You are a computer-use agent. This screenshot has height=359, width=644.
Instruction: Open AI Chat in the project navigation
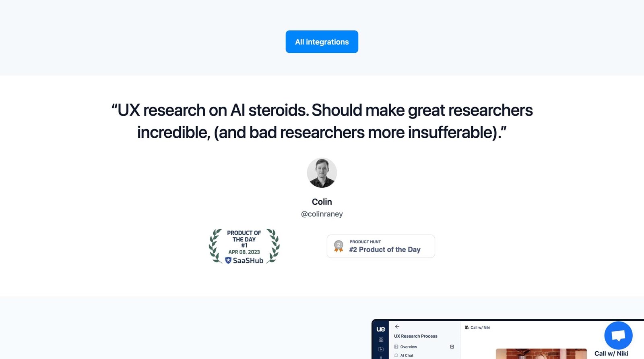coord(407,355)
